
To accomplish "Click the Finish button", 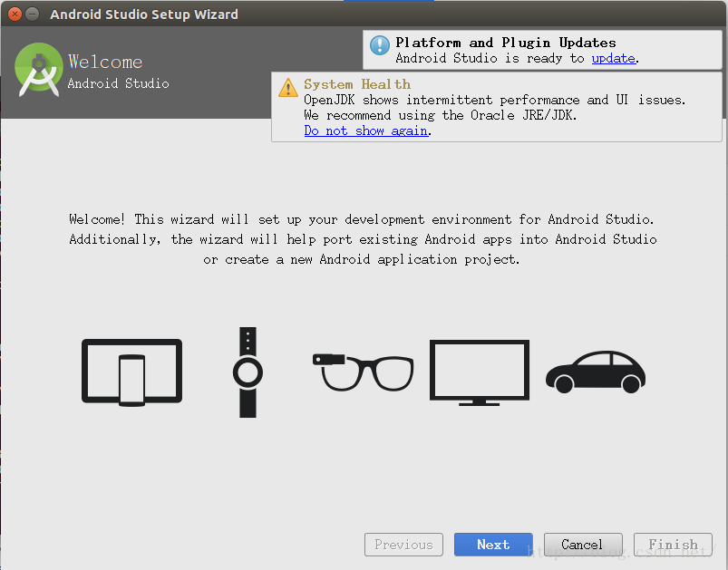I will (x=673, y=545).
